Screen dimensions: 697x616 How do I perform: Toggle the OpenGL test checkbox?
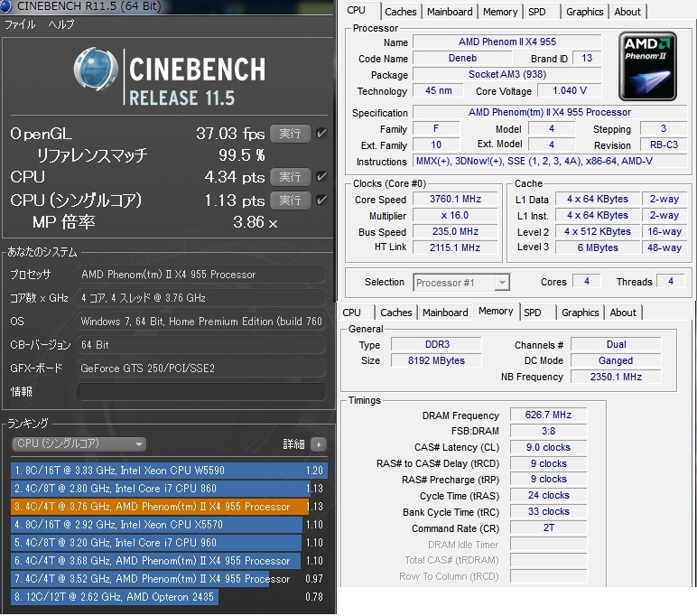pyautogui.click(x=321, y=134)
